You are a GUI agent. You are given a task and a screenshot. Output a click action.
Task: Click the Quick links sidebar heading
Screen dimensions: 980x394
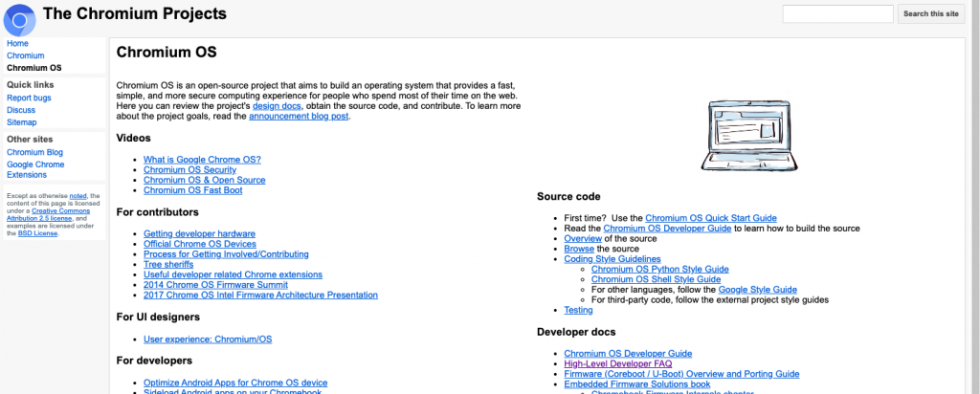(31, 85)
